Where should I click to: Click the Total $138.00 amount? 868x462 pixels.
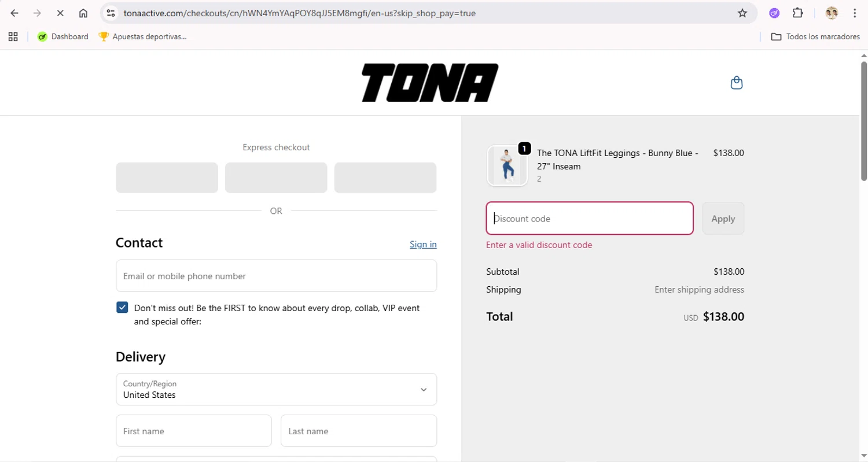tap(723, 317)
